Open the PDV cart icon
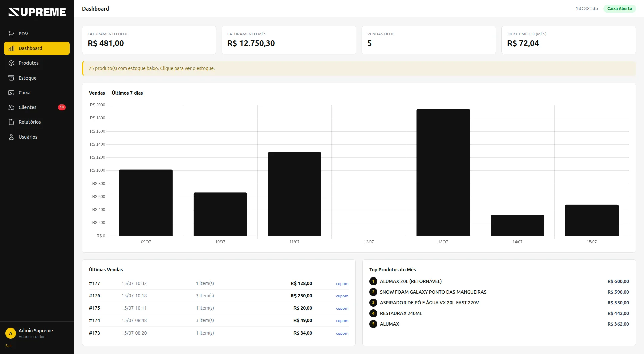644x354 pixels. coord(11,34)
